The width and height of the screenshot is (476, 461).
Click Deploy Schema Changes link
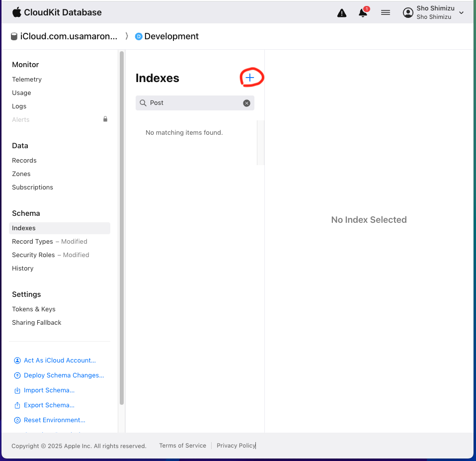(64, 375)
